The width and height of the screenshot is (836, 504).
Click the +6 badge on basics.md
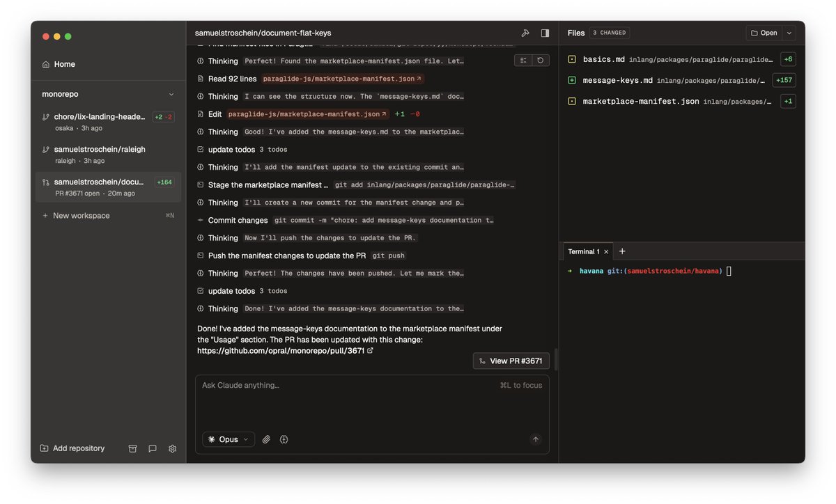pos(788,59)
